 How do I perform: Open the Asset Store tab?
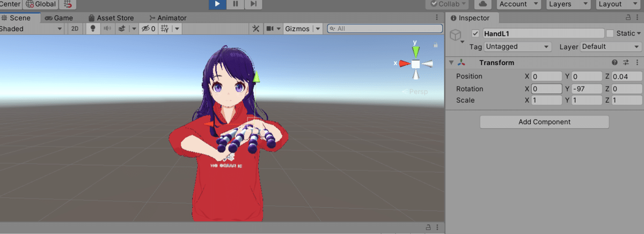tap(111, 18)
